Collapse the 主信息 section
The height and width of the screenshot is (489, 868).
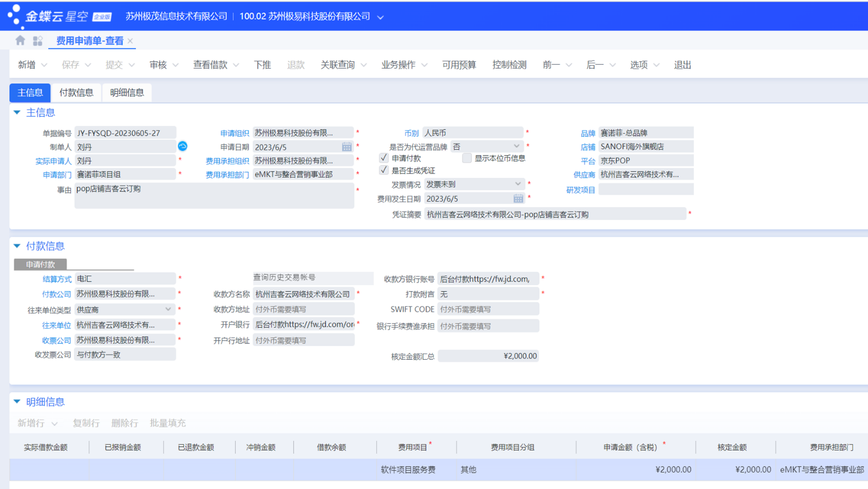tap(17, 112)
